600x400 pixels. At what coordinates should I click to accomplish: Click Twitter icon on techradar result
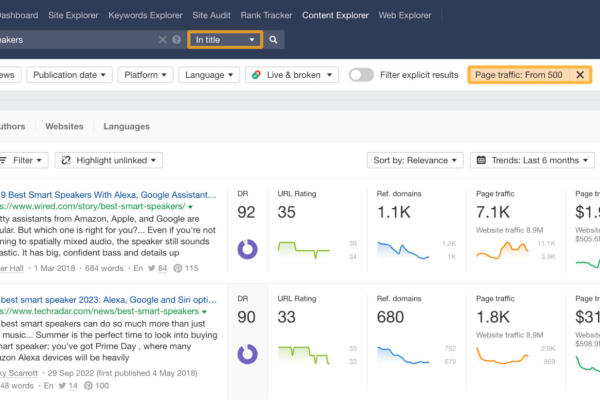coord(62,386)
